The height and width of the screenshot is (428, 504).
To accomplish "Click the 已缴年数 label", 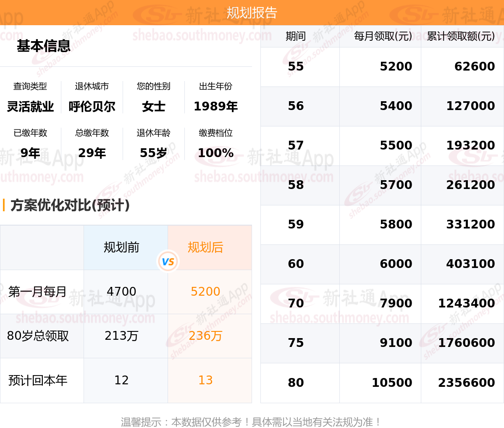I will 30,133.
